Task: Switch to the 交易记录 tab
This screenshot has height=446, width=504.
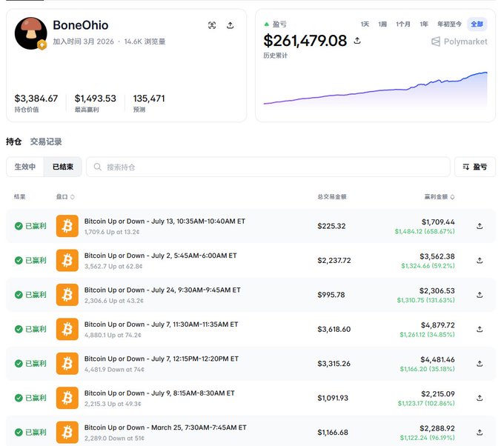Action: pyautogui.click(x=46, y=142)
